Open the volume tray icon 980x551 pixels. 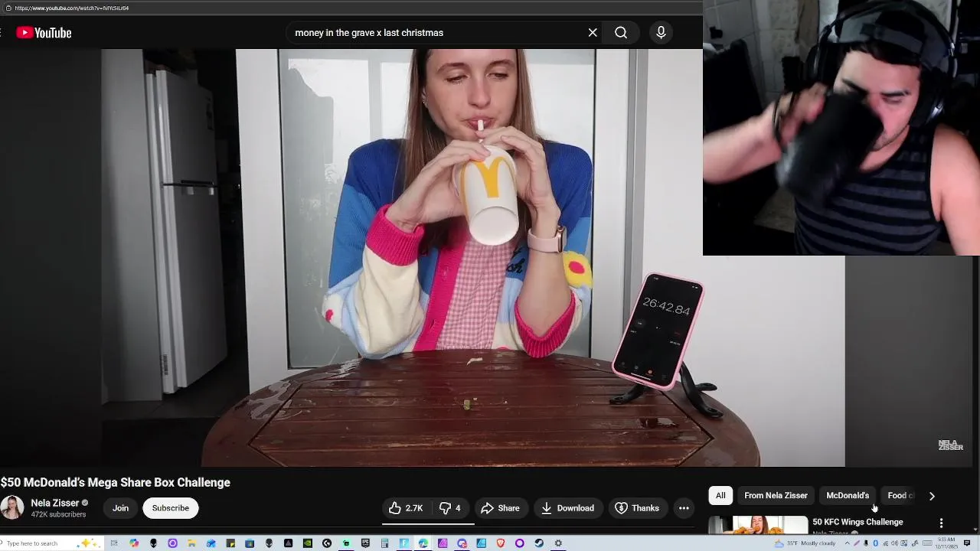(x=894, y=543)
